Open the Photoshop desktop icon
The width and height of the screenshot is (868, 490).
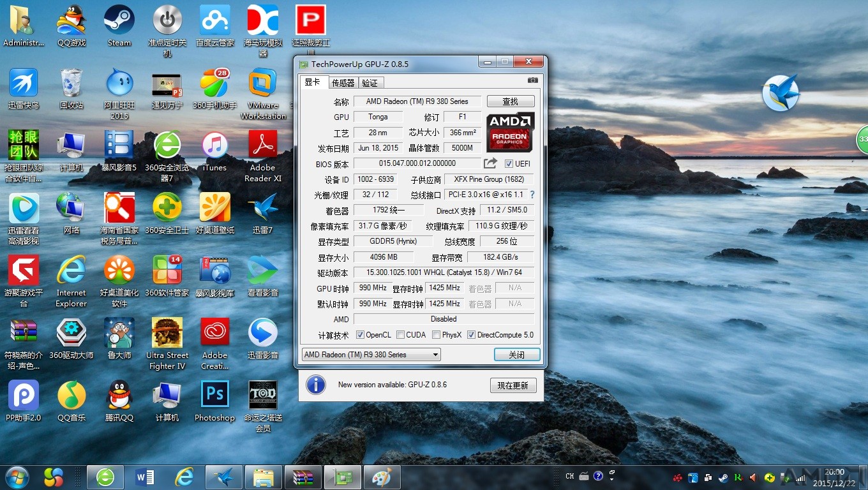point(215,401)
